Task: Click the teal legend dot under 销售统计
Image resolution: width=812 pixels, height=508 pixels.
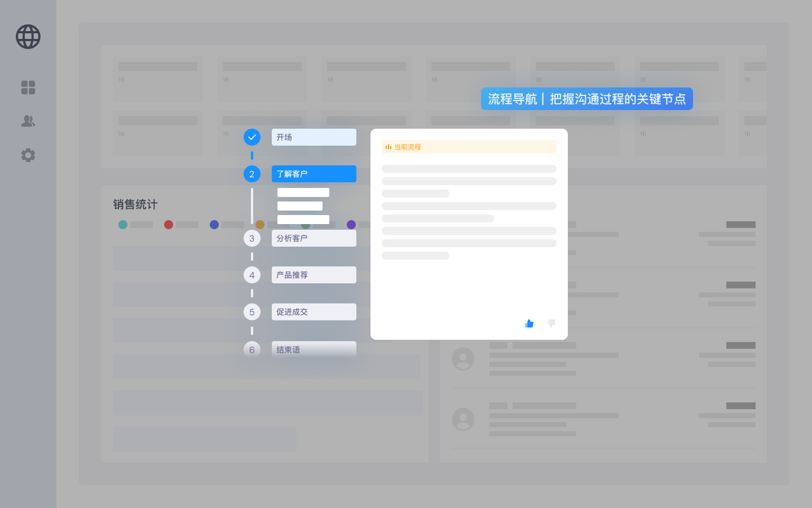Action: pyautogui.click(x=123, y=225)
